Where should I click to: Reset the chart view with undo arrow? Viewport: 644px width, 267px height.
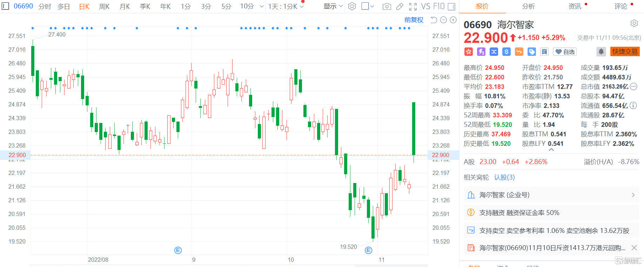tap(434, 20)
